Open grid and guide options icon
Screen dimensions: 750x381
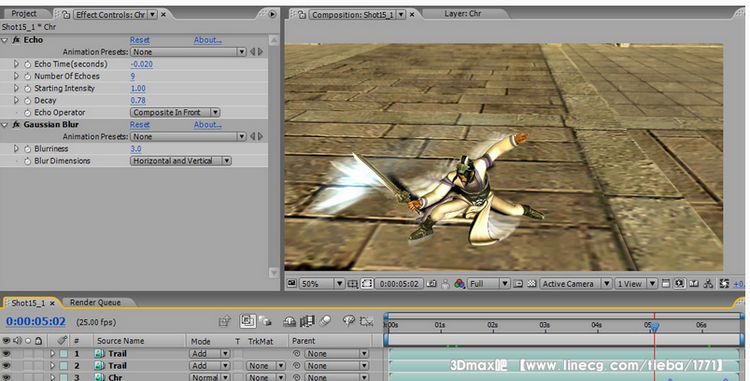click(353, 284)
